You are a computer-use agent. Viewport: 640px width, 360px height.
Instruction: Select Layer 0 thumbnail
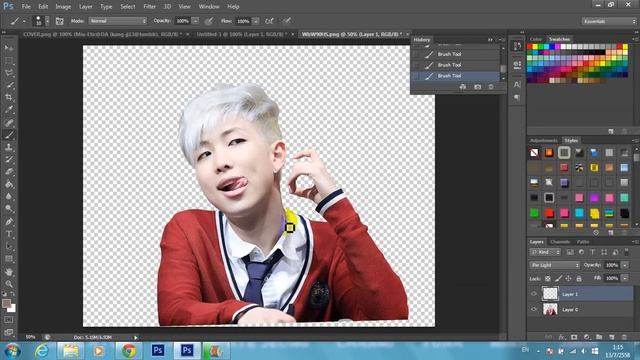click(x=550, y=309)
